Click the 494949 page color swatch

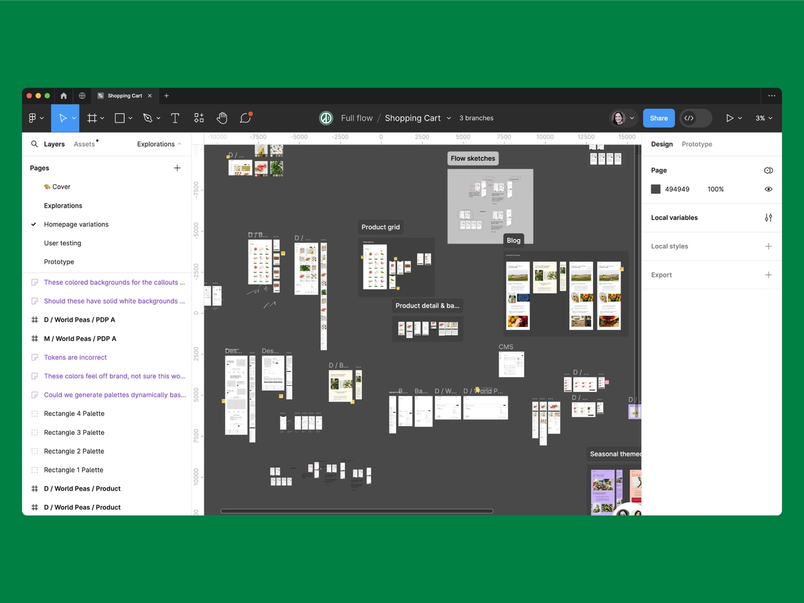(655, 189)
